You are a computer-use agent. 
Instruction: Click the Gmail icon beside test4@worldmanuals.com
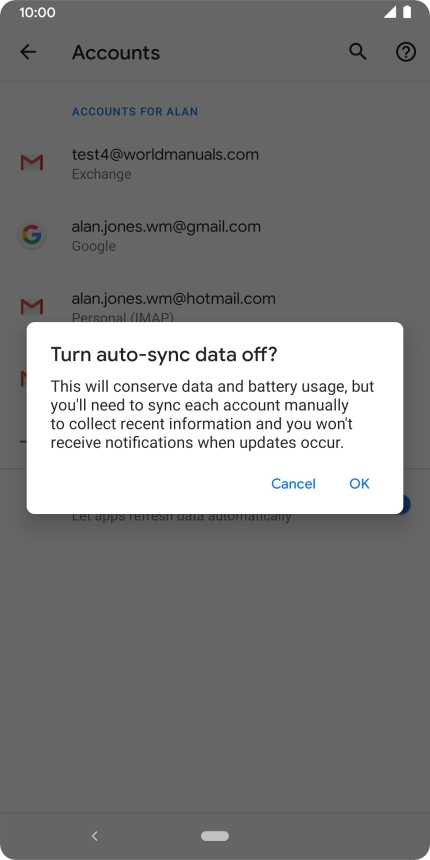[x=32, y=163]
